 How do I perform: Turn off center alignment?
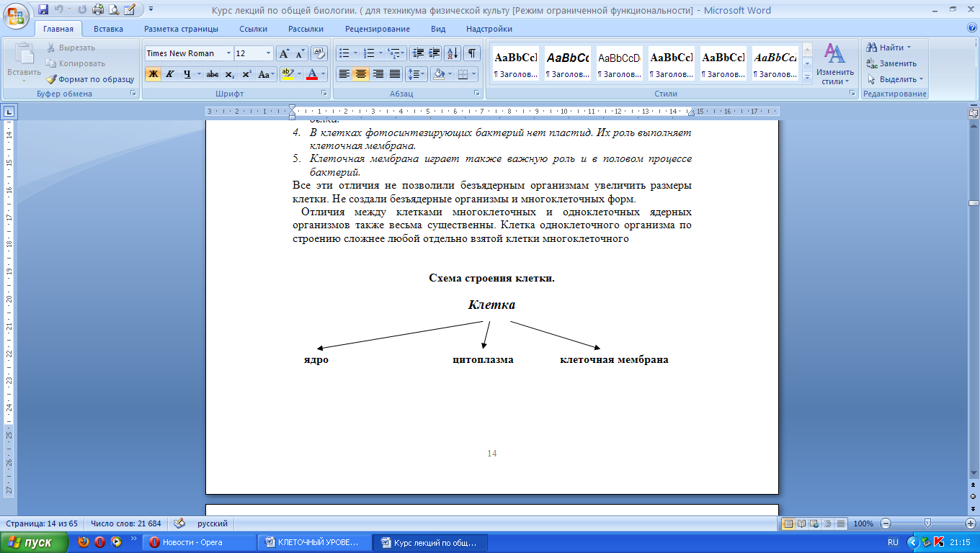pyautogui.click(x=361, y=74)
